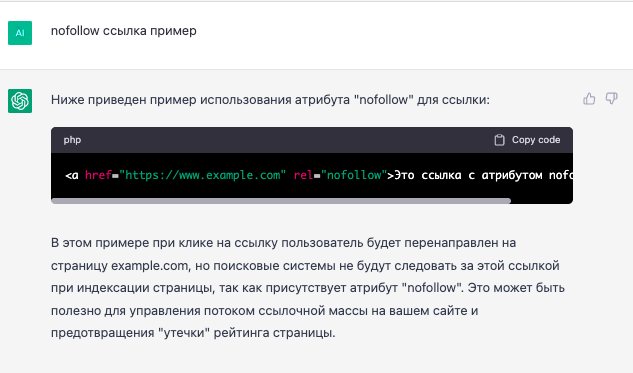Click the white text 'Это ссылка с атрибутом' in code
The image size is (633, 373).
click(468, 175)
